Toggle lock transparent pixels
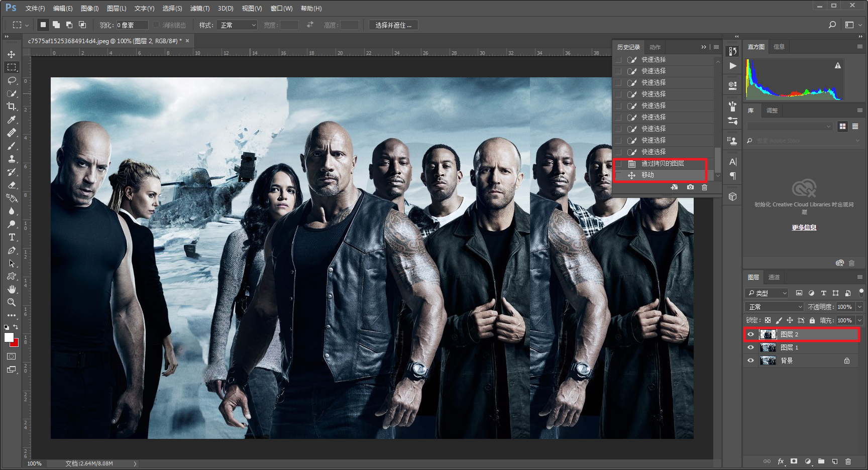The image size is (868, 470). coord(768,320)
